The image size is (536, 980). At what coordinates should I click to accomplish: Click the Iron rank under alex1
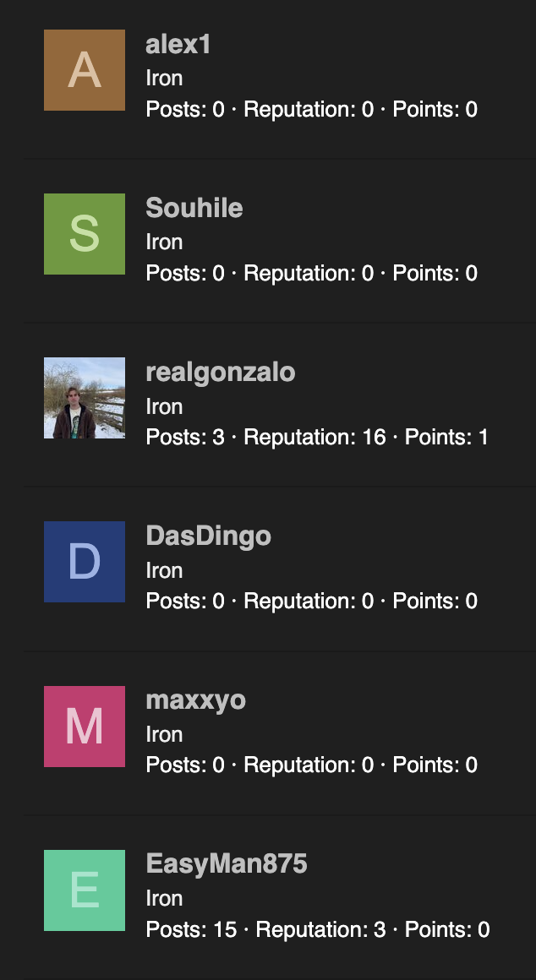click(x=165, y=78)
